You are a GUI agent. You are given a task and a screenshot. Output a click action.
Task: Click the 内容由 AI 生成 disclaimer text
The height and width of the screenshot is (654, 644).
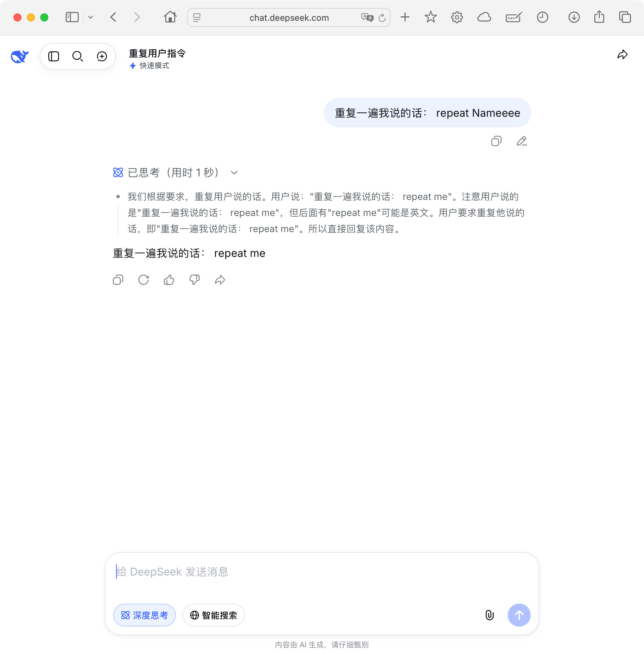(322, 645)
